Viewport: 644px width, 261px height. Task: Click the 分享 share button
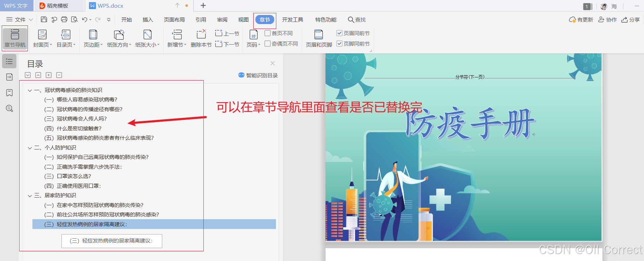click(630, 20)
